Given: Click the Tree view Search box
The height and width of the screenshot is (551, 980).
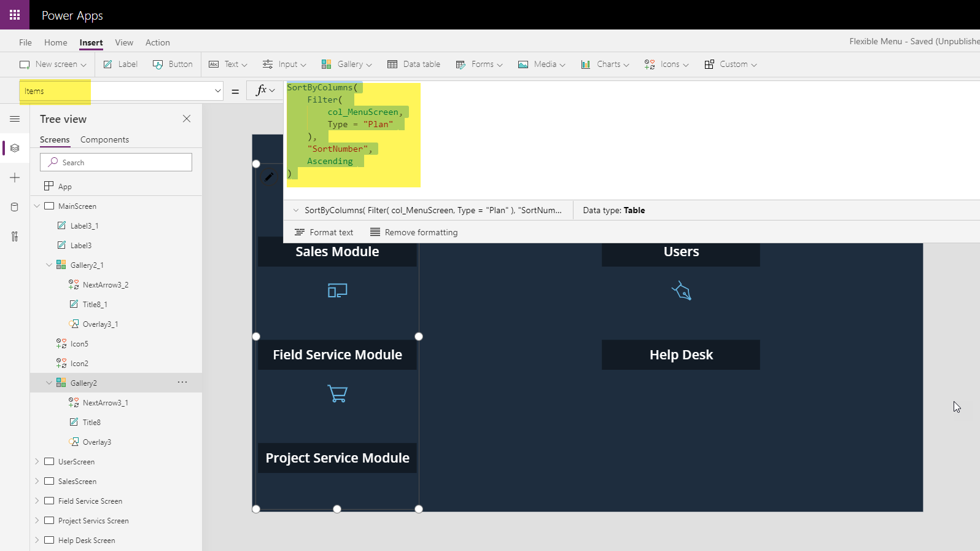Looking at the screenshot, I should tap(116, 162).
